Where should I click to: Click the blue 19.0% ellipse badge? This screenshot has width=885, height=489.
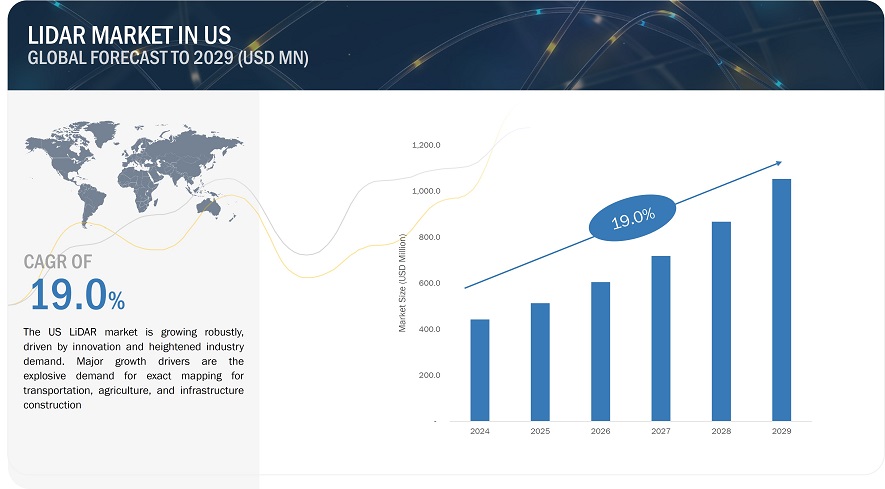[632, 215]
